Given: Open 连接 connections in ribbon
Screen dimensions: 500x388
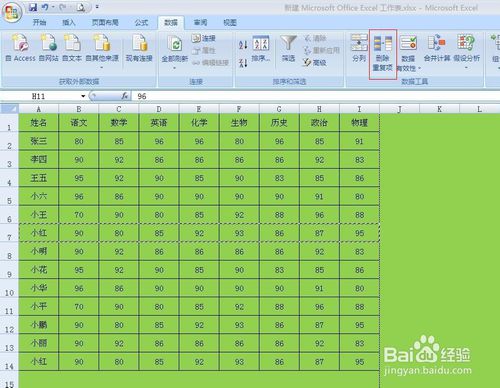Looking at the screenshot, I should point(204,38).
